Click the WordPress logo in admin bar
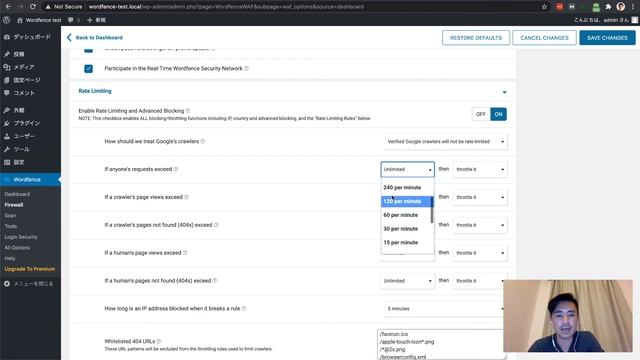 click(7, 20)
